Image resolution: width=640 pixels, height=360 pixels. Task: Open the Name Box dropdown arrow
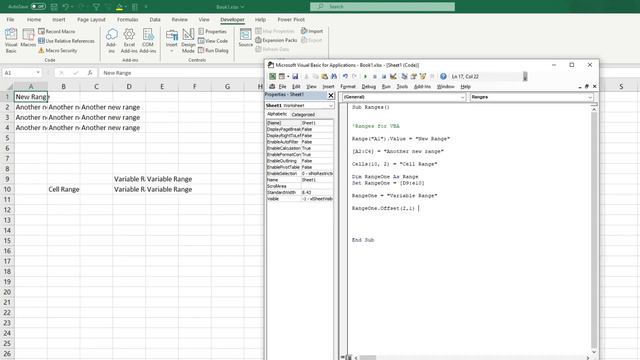coord(38,73)
